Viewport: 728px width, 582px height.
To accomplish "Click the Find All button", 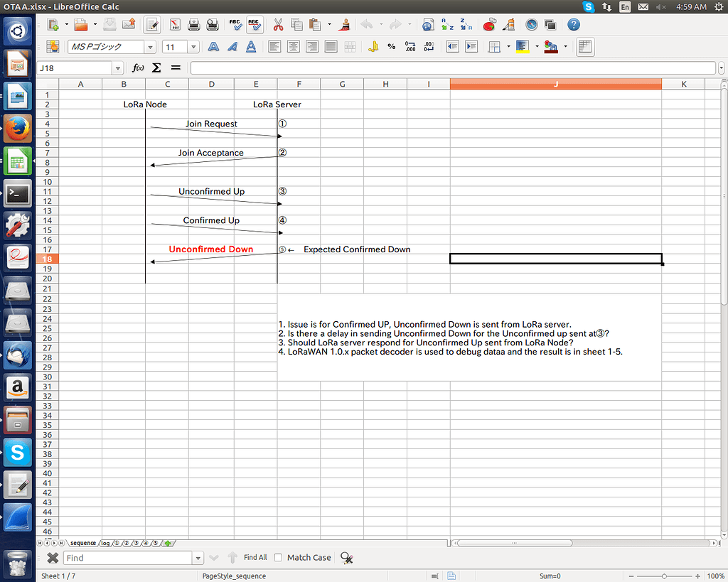I will pos(255,558).
